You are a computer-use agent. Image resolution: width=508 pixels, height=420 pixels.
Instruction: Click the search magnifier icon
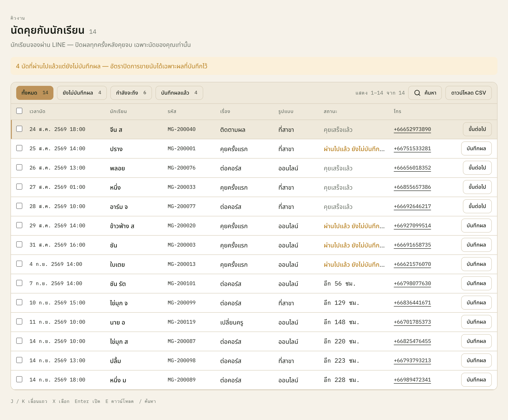point(417,93)
